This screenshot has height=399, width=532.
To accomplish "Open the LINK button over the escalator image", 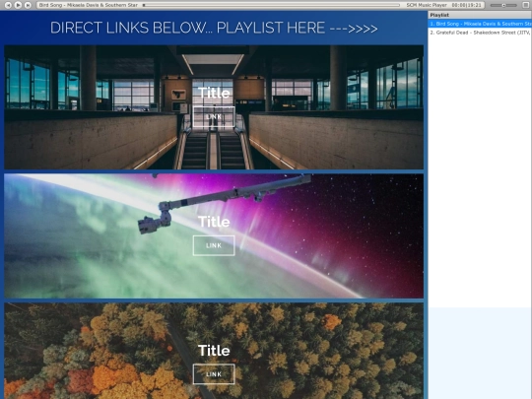I will pyautogui.click(x=214, y=116).
